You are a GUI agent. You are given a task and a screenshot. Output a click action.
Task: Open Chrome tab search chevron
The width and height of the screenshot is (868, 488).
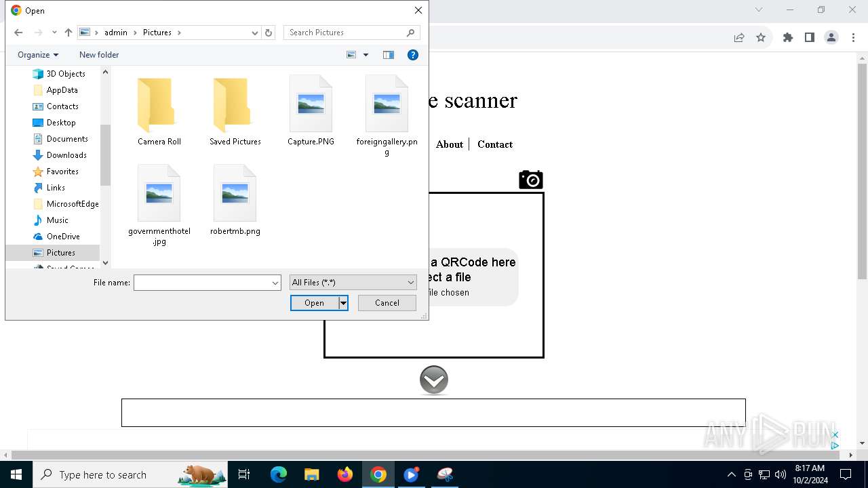pyautogui.click(x=759, y=9)
